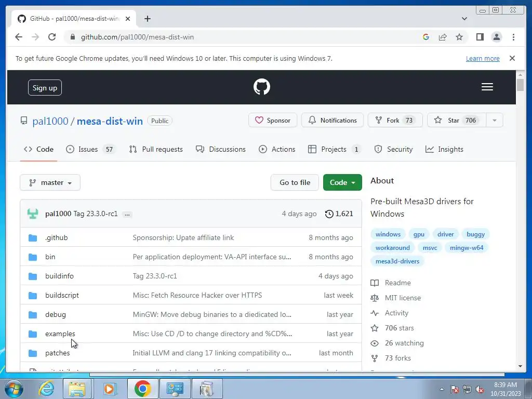Viewport: 532px width, 399px height.
Task: Click the Sponsor button
Action: (x=273, y=121)
